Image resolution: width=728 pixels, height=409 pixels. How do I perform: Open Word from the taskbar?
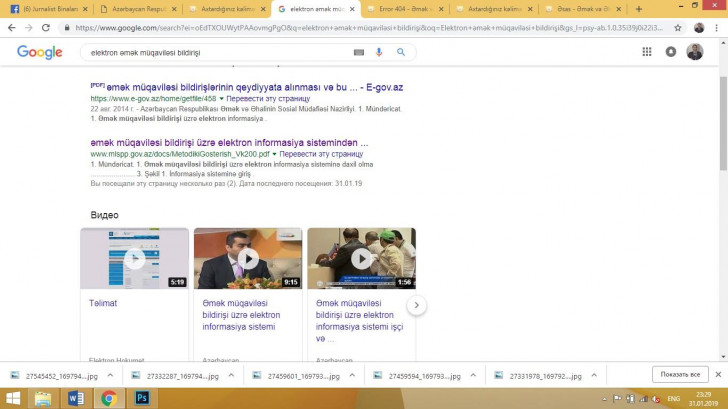[76, 398]
